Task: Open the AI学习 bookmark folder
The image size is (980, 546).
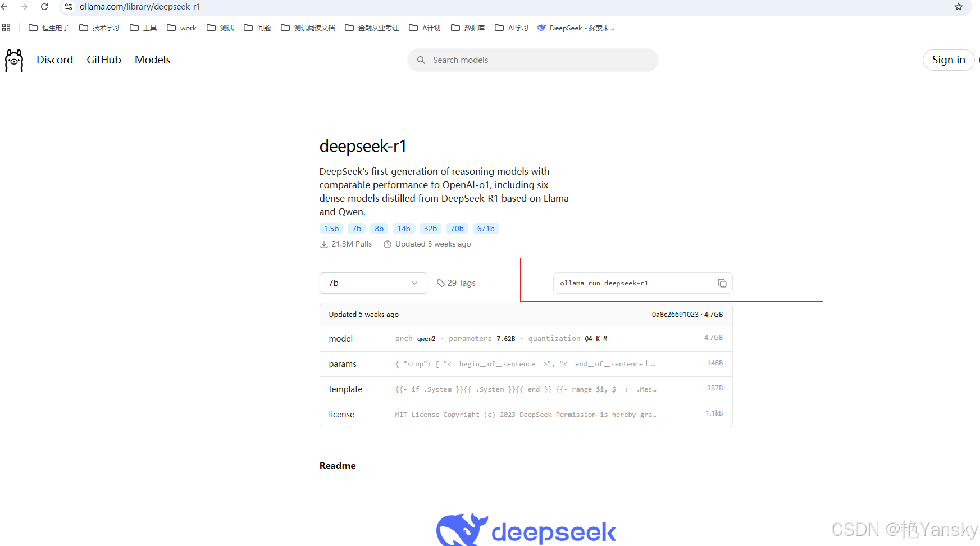Action: [512, 28]
